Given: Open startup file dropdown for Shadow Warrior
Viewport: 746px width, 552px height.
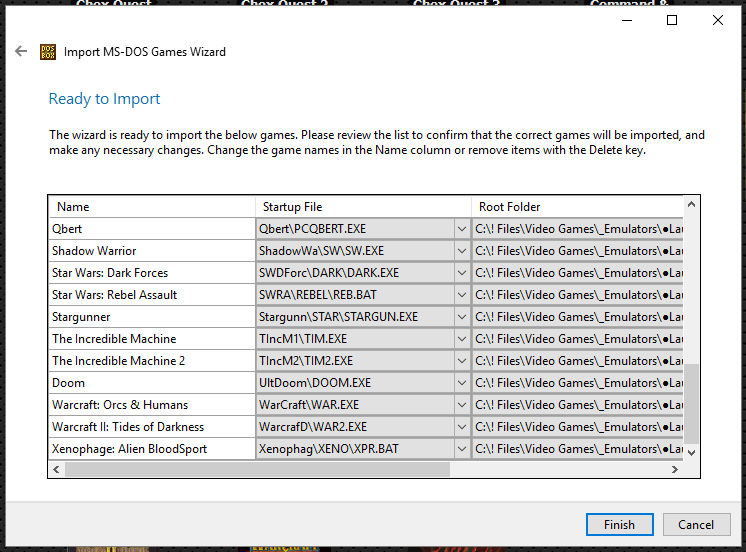Looking at the screenshot, I should pos(461,251).
